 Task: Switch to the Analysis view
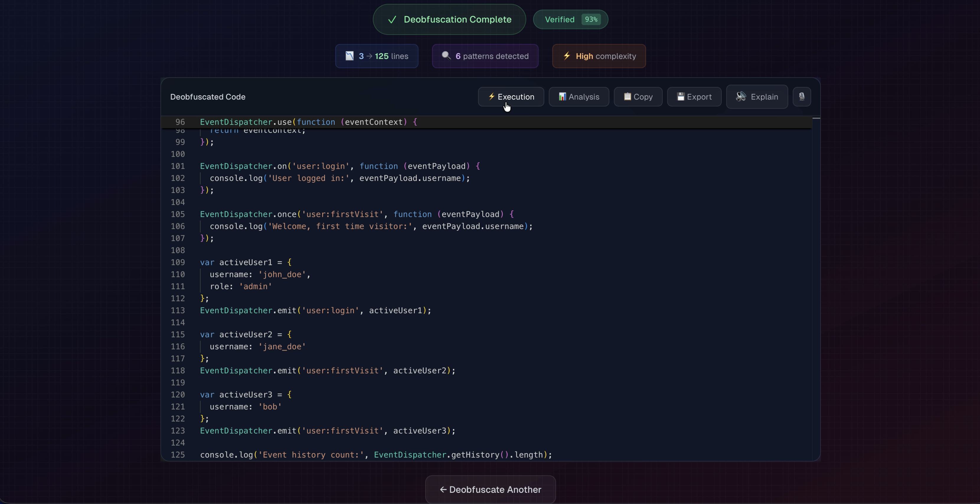pyautogui.click(x=579, y=96)
